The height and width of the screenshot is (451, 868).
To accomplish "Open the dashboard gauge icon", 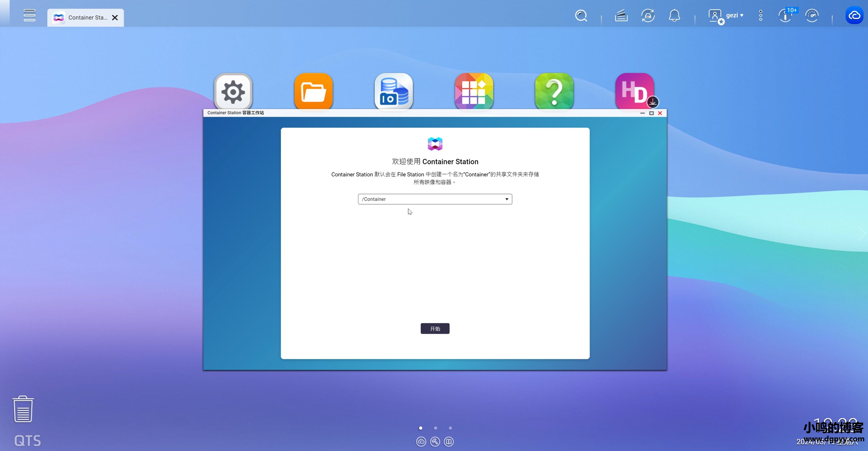I will click(x=812, y=15).
